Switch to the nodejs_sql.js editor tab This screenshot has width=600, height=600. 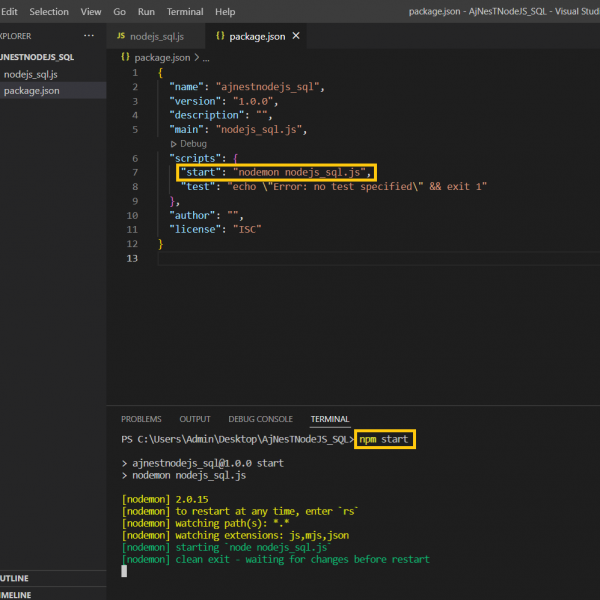(156, 36)
